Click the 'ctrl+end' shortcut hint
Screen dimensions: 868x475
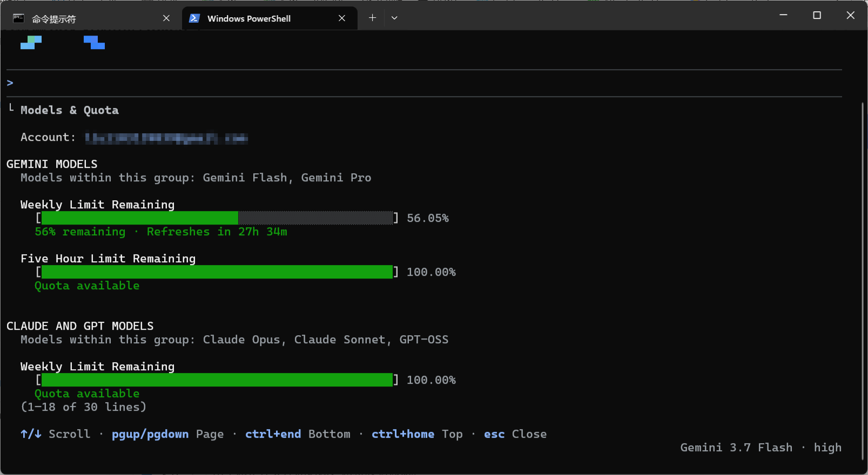pos(273,434)
